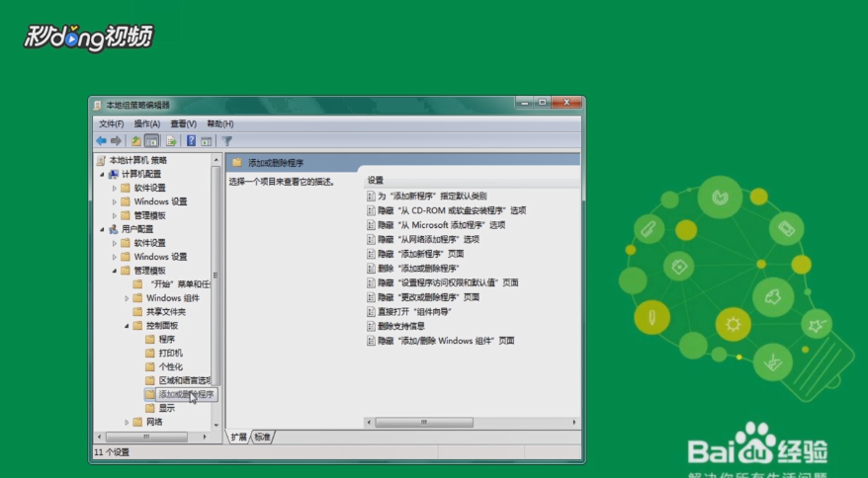Toggle the Show/Hide Action Pane icon
This screenshot has width=868, height=478.
point(207,141)
